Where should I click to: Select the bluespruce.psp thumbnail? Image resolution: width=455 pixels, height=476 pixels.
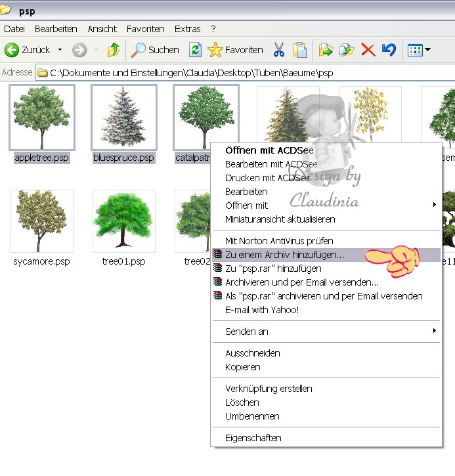click(124, 118)
